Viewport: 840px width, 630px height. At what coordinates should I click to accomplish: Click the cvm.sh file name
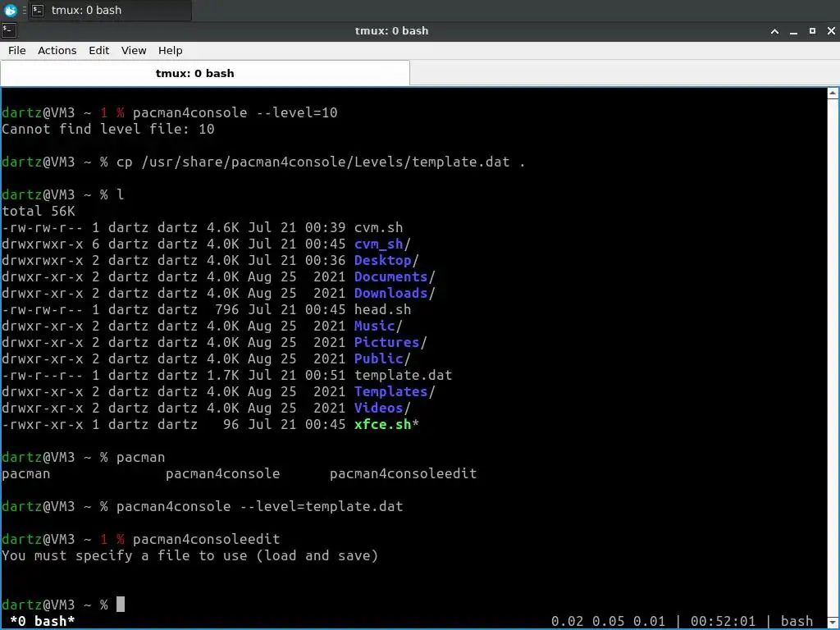378,228
